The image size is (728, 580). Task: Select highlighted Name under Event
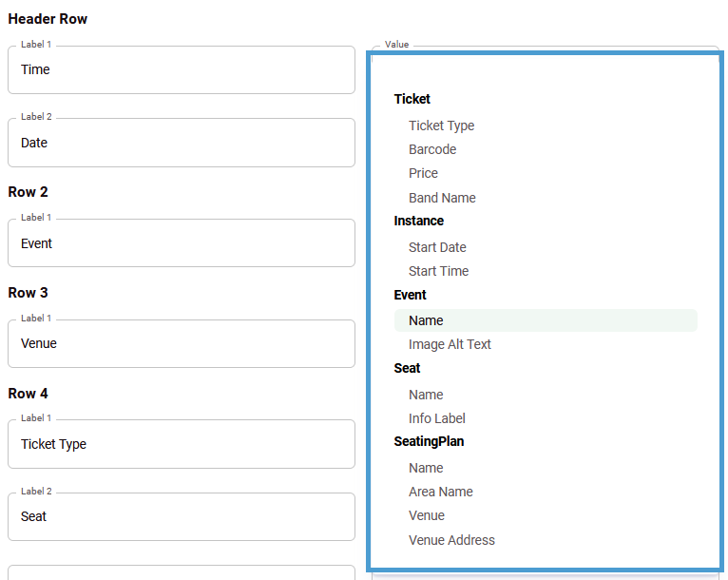(546, 320)
